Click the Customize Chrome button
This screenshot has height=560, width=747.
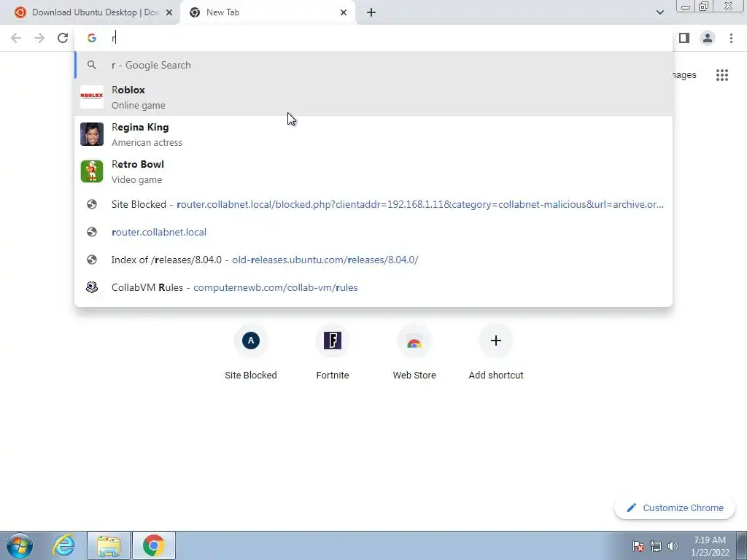676,507
